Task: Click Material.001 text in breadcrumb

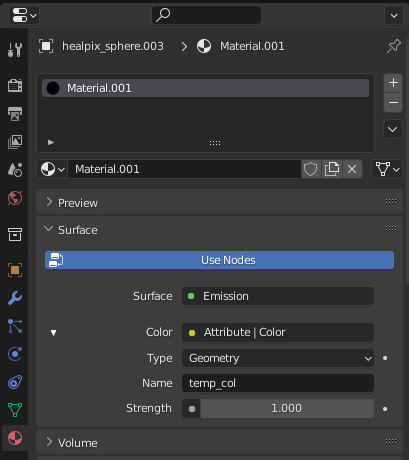Action: (252, 46)
